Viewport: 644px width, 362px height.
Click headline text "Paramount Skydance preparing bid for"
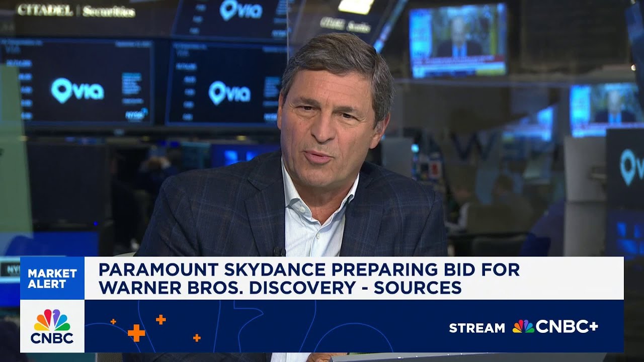click(309, 269)
